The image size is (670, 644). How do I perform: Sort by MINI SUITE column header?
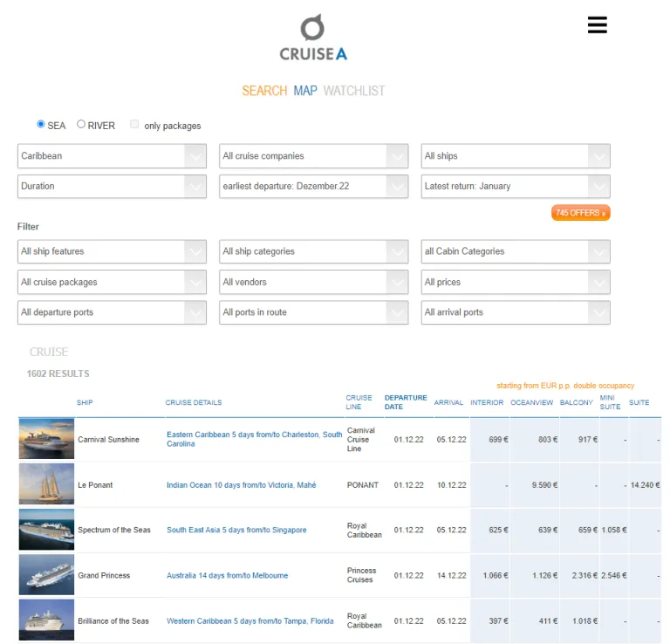coord(610,402)
